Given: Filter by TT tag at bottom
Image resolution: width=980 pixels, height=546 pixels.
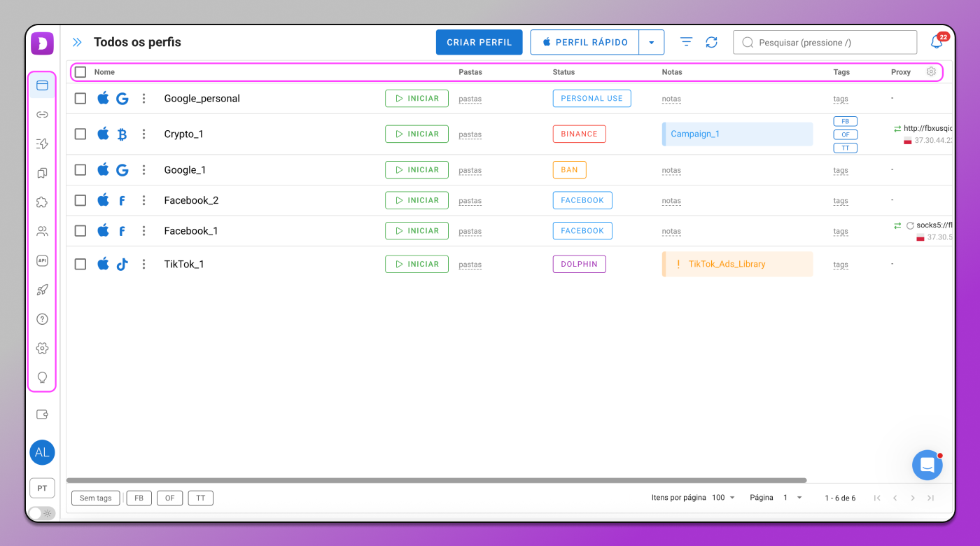Looking at the screenshot, I should (x=201, y=498).
